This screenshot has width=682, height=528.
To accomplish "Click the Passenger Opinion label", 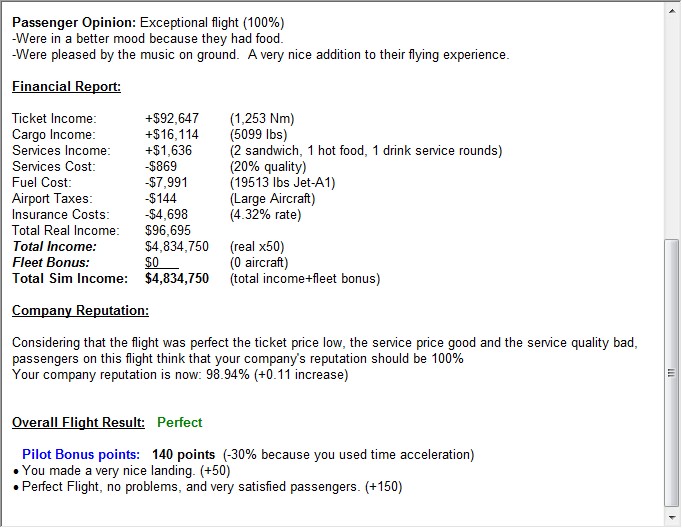I will (74, 23).
